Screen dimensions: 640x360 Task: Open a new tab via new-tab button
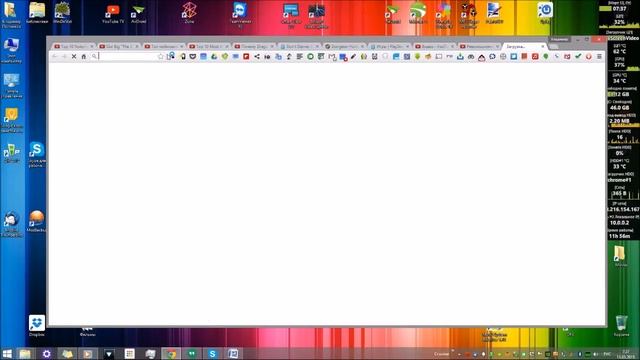554,47
